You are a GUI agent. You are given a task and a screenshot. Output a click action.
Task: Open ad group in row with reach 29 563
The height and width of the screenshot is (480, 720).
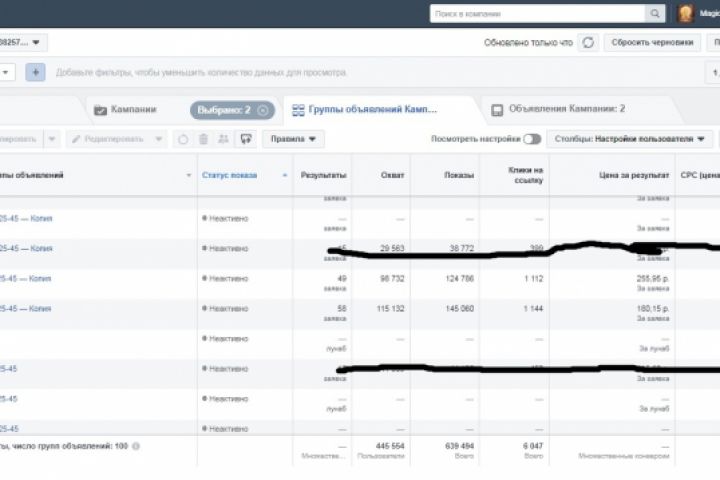pyautogui.click(x=26, y=248)
